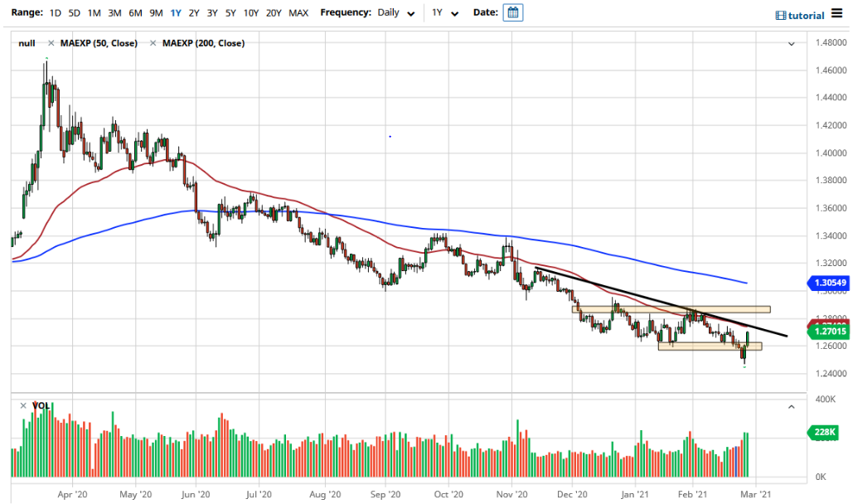The width and height of the screenshot is (853, 504).
Task: Click the 20Y range button
Action: [274, 12]
